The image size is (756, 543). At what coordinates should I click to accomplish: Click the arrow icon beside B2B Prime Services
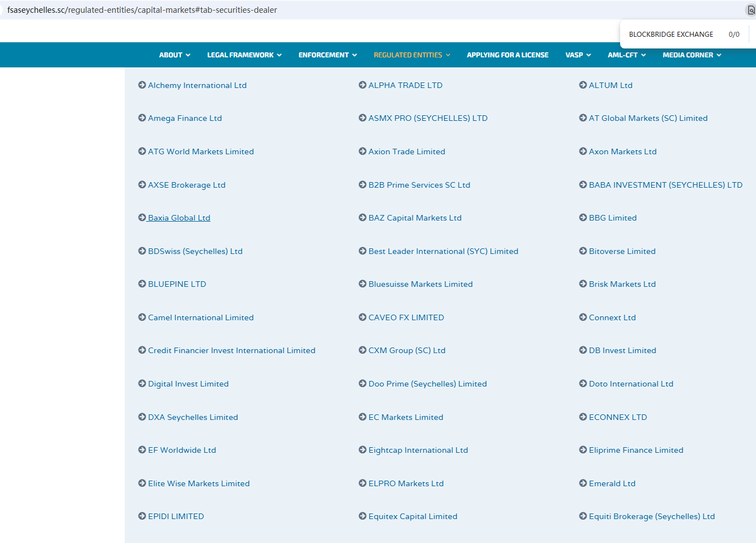click(362, 185)
